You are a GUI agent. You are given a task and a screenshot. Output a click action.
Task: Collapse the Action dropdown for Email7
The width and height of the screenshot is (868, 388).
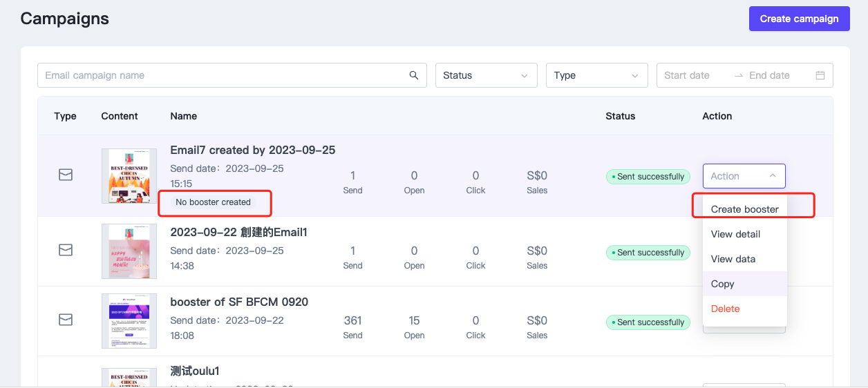pyautogui.click(x=744, y=176)
